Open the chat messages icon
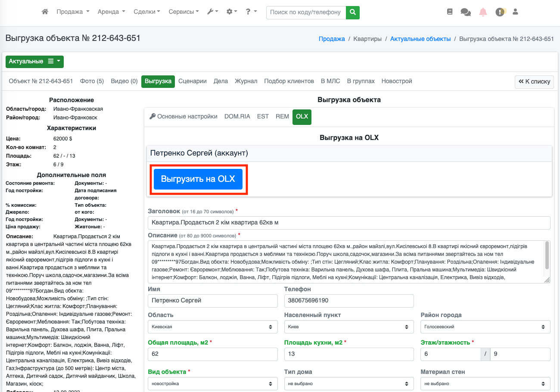The height and width of the screenshot is (392, 560). coord(466,12)
